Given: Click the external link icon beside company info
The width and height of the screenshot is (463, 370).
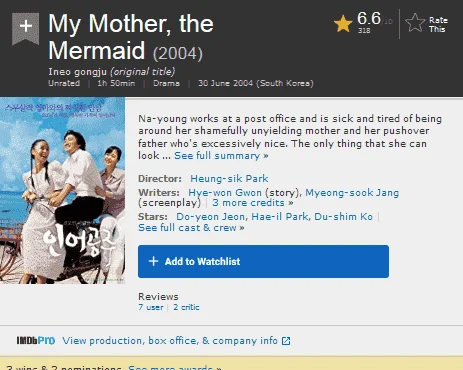Looking at the screenshot, I should click(x=286, y=341).
